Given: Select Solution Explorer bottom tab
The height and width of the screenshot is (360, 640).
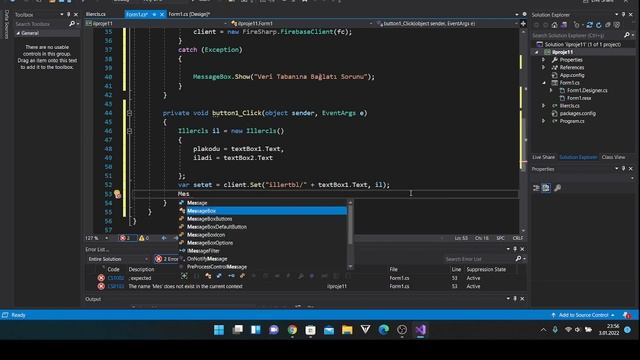Looking at the screenshot, I should tap(578, 157).
